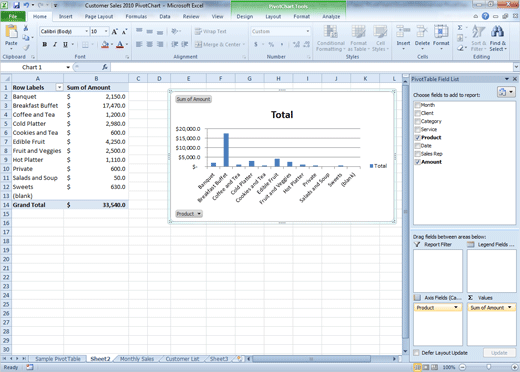Click the Format as Table icon
Screen dimensions: 520x372
358,32
